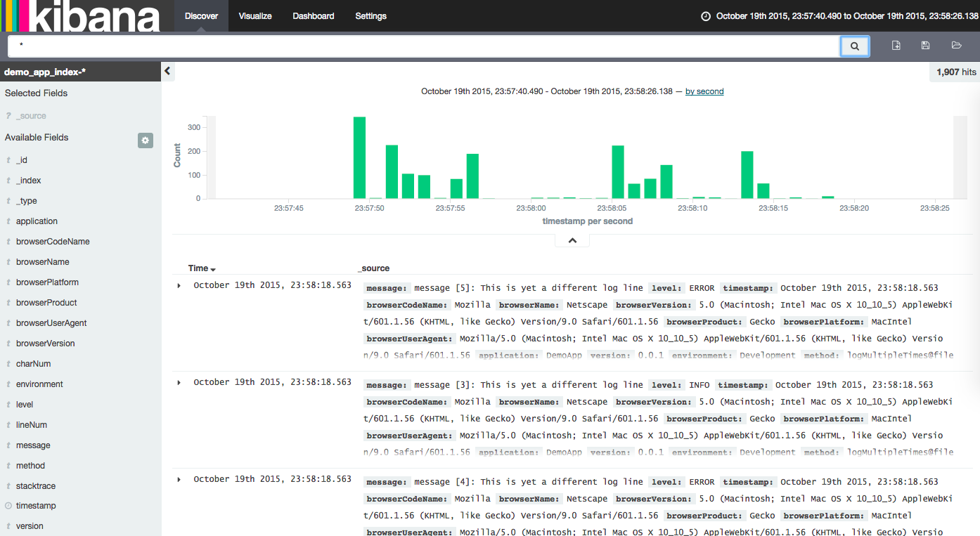Click the tallest histogram bar near 23:57:50

[x=359, y=158]
